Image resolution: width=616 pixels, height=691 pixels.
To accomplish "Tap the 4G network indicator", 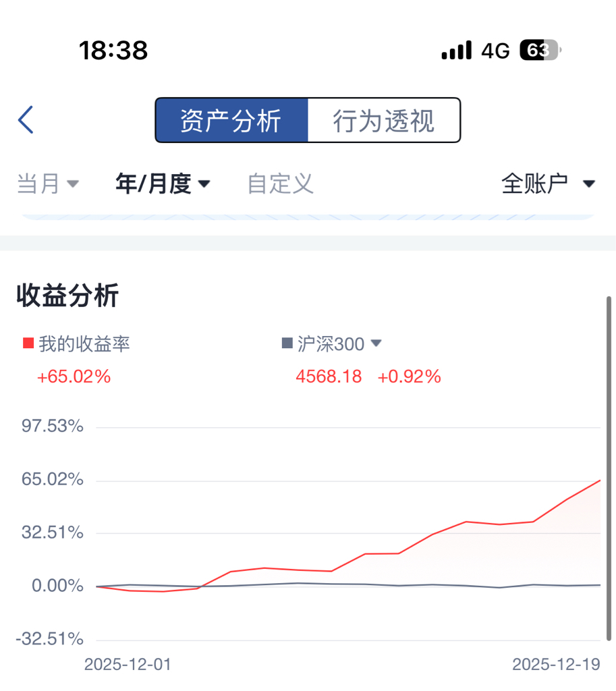I will [495, 51].
